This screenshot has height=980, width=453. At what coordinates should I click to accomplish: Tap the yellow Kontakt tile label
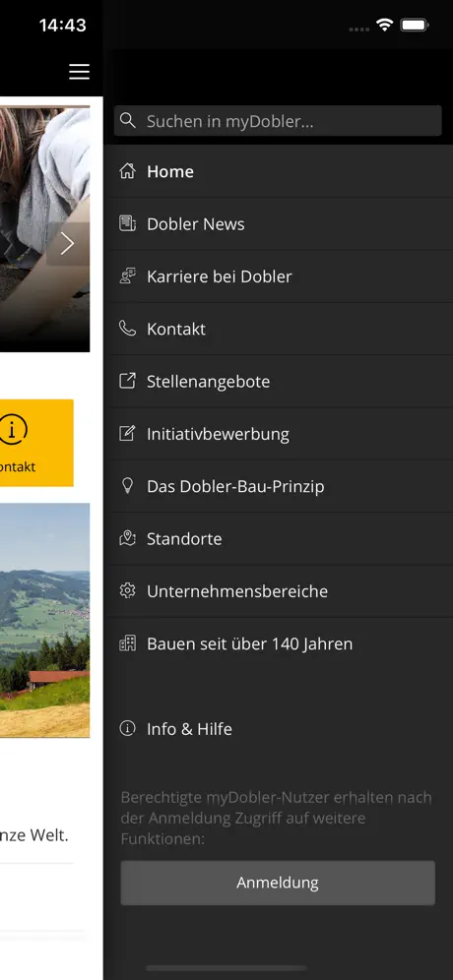pos(18,466)
